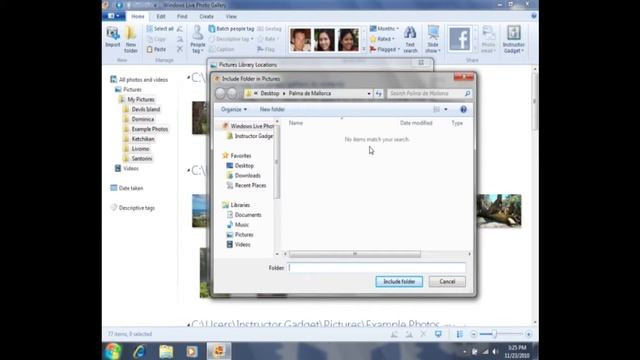Switch to the Home ribbon tab

(138, 16)
